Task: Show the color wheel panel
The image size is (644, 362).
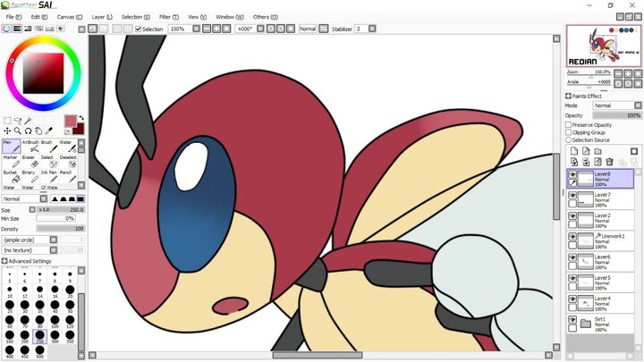Action: (6, 29)
